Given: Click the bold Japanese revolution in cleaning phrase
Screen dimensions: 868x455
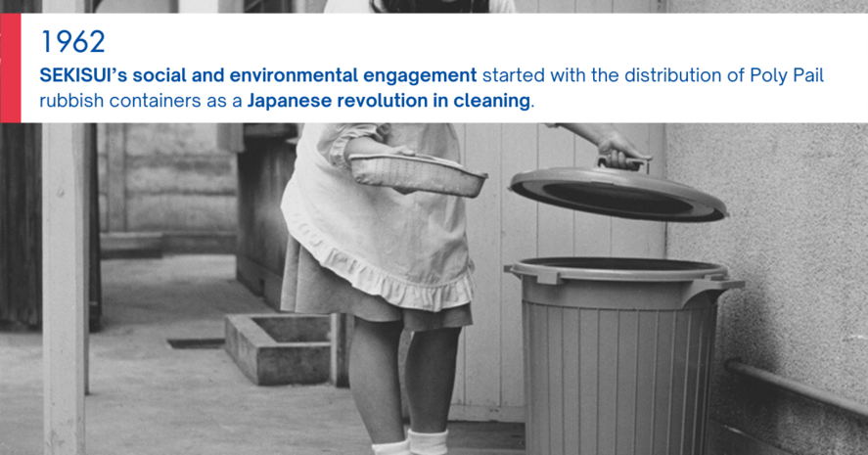Looking at the screenshot, I should click(388, 101).
